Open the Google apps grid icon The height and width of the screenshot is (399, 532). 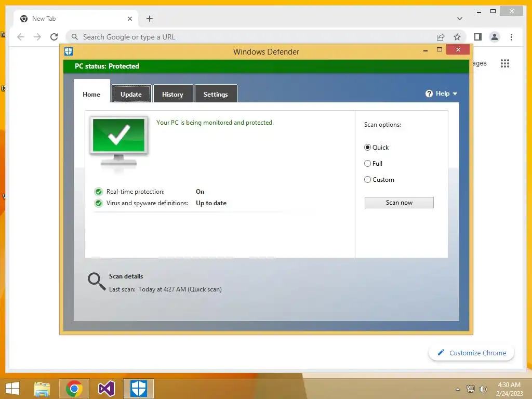click(505, 63)
